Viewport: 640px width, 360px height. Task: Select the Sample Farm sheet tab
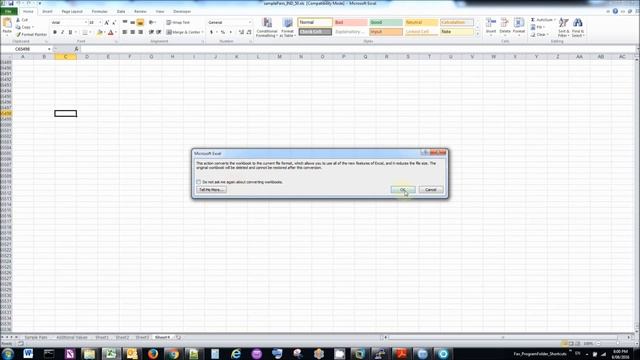pyautogui.click(x=36, y=338)
